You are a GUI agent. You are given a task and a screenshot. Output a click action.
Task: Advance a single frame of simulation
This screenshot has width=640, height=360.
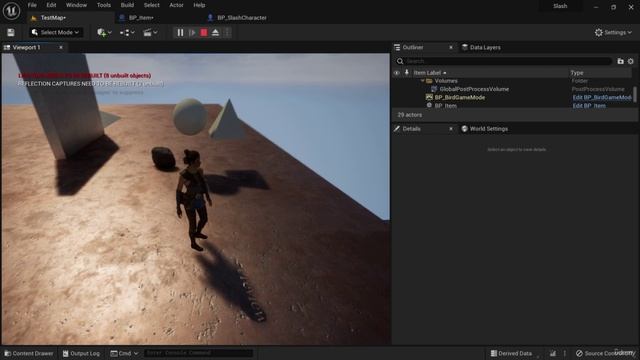click(192, 33)
